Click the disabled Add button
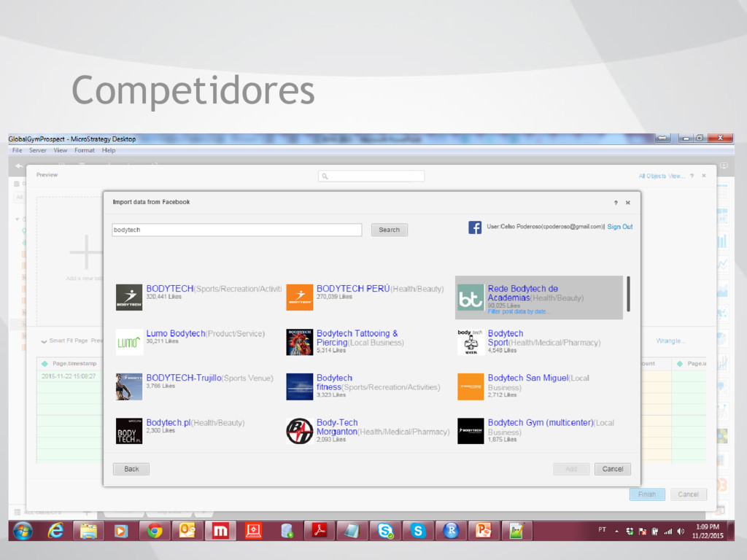This screenshot has width=747, height=560. 571,469
